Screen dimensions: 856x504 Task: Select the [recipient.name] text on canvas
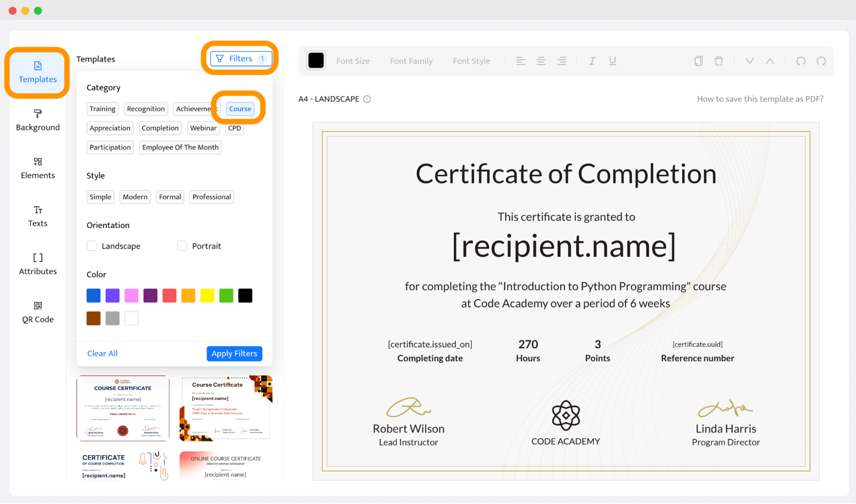(x=564, y=247)
